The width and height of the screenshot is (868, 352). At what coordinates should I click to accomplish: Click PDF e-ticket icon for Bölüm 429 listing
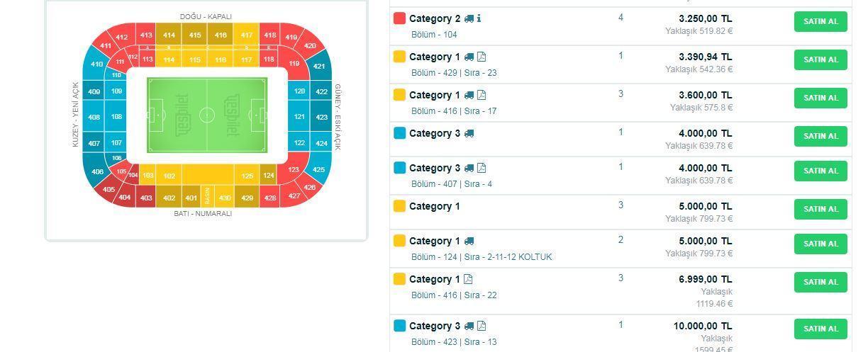482,57
